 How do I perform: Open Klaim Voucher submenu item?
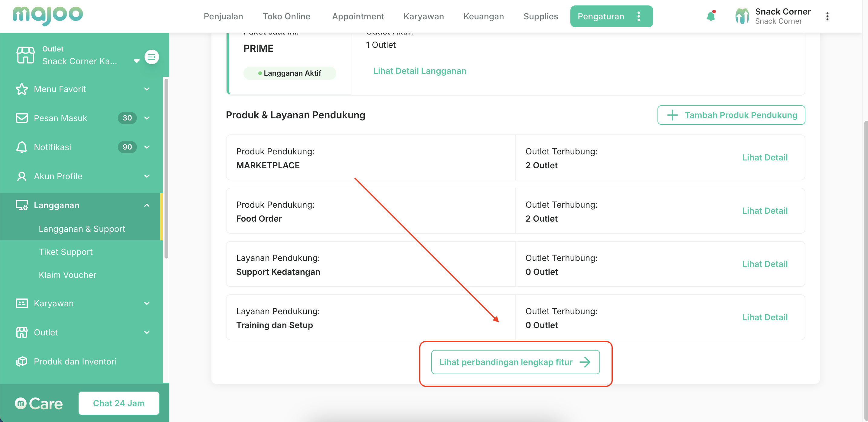click(x=68, y=275)
